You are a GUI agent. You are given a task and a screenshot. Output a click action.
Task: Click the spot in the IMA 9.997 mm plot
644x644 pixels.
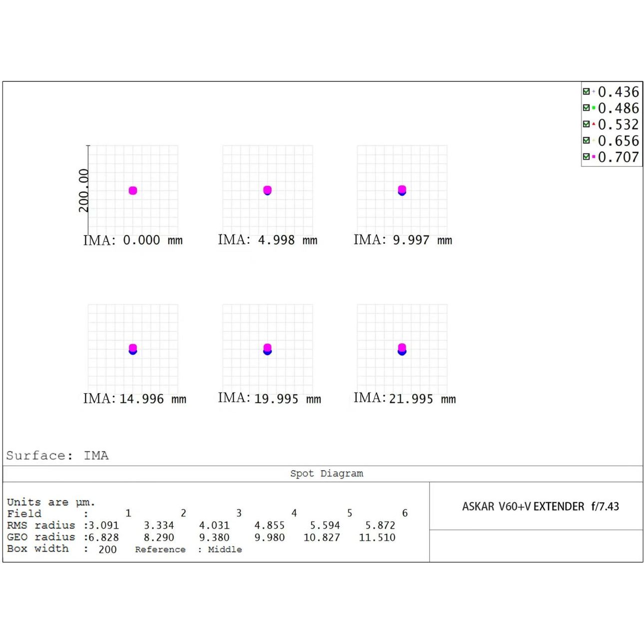coord(402,190)
